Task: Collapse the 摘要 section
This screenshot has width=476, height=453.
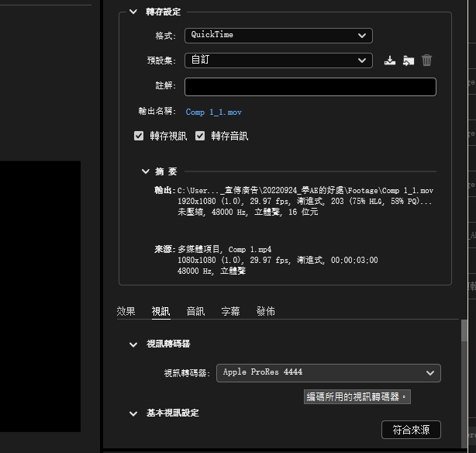Action: pyautogui.click(x=146, y=171)
